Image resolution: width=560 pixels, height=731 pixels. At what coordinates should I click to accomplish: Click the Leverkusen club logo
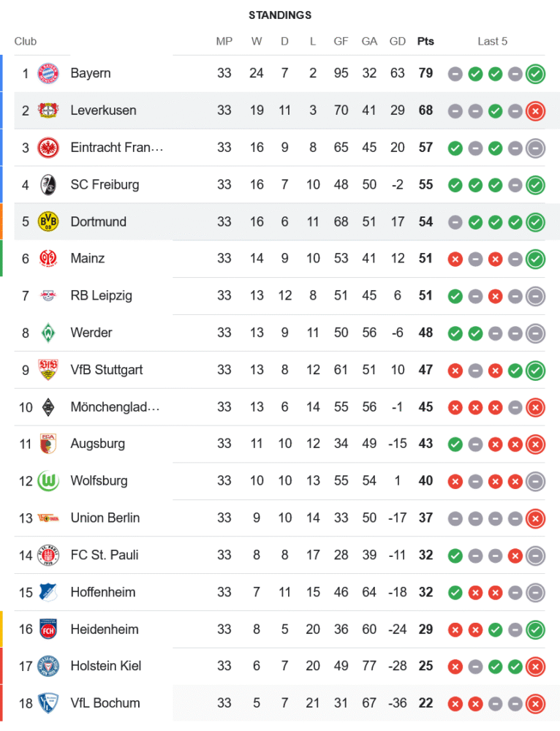pyautogui.click(x=48, y=110)
